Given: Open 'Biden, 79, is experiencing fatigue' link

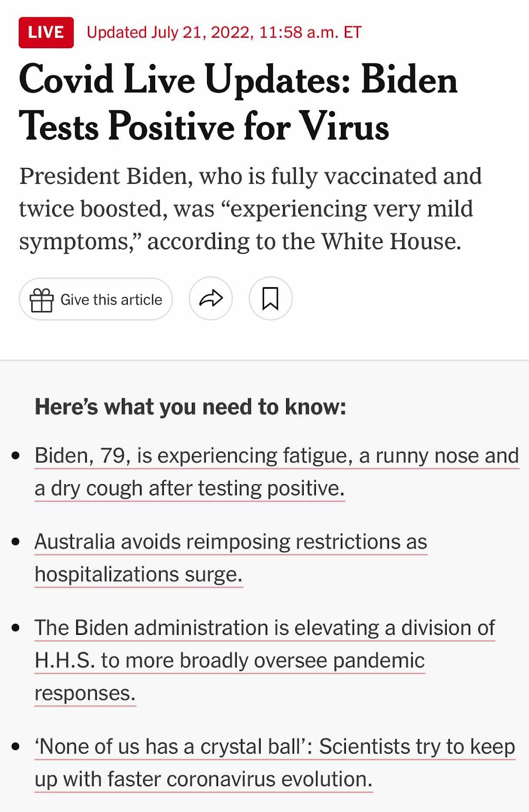Looking at the screenshot, I should [277, 472].
